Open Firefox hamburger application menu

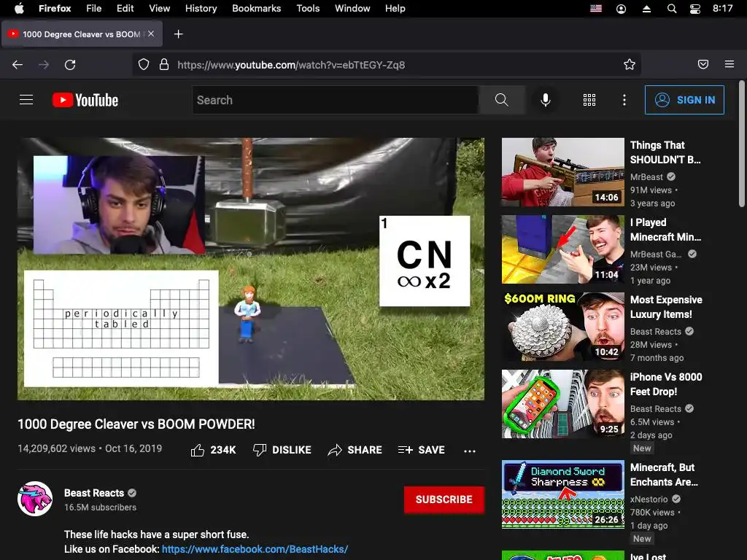pos(729,64)
